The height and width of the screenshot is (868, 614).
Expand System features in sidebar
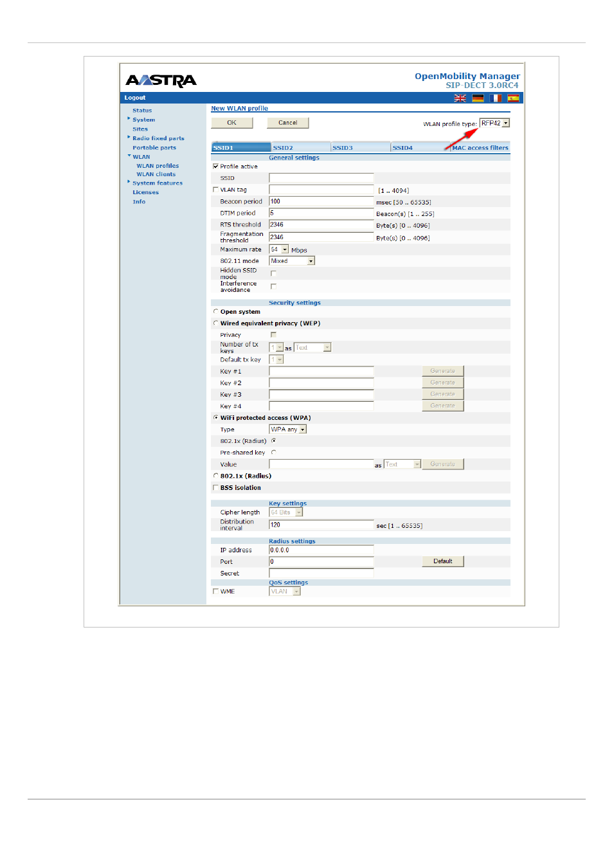(x=158, y=183)
